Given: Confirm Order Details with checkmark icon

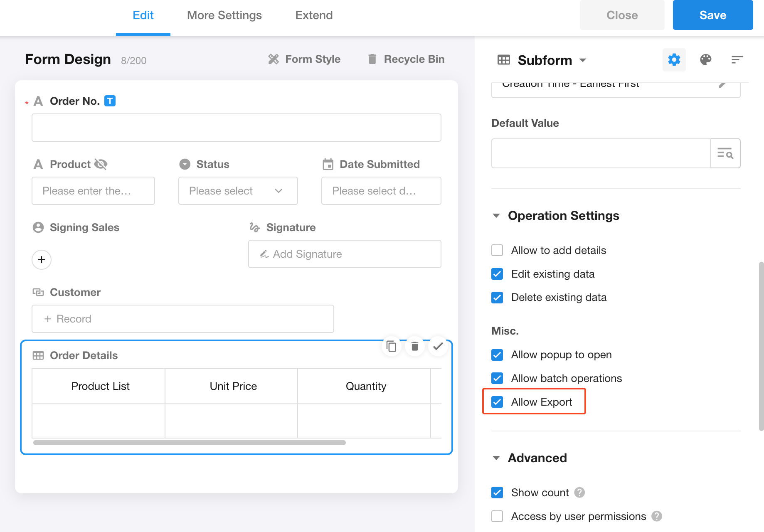Looking at the screenshot, I should [x=438, y=346].
